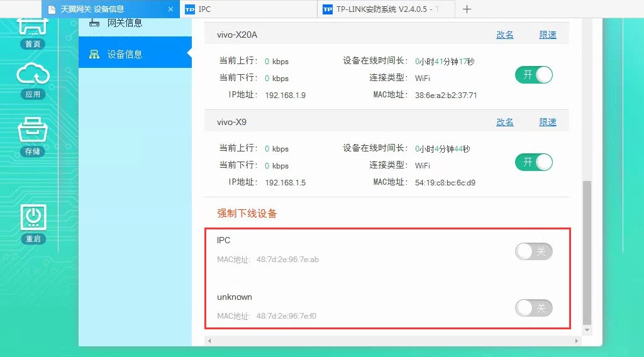This screenshot has width=644, height=357.
Task: Click the 设备信息 network icon
Action: tap(94, 54)
